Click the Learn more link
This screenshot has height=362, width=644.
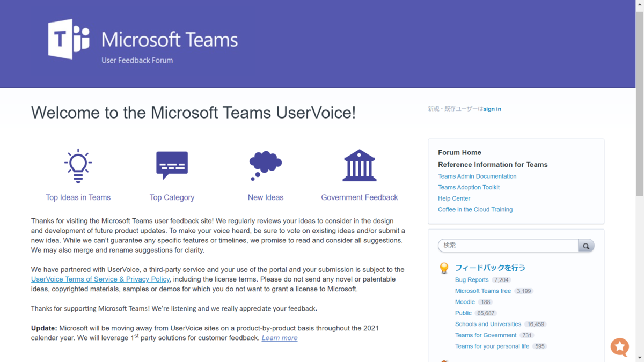[280, 338]
